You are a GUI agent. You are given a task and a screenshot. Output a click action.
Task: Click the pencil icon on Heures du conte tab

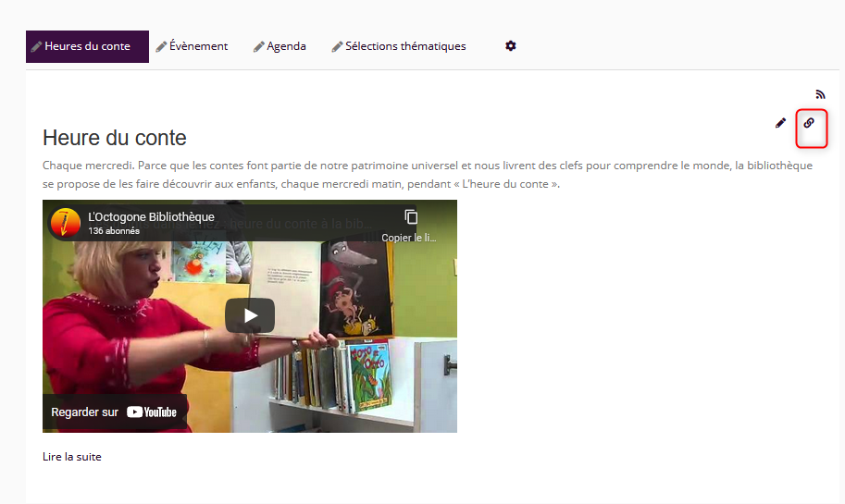pyautogui.click(x=36, y=47)
